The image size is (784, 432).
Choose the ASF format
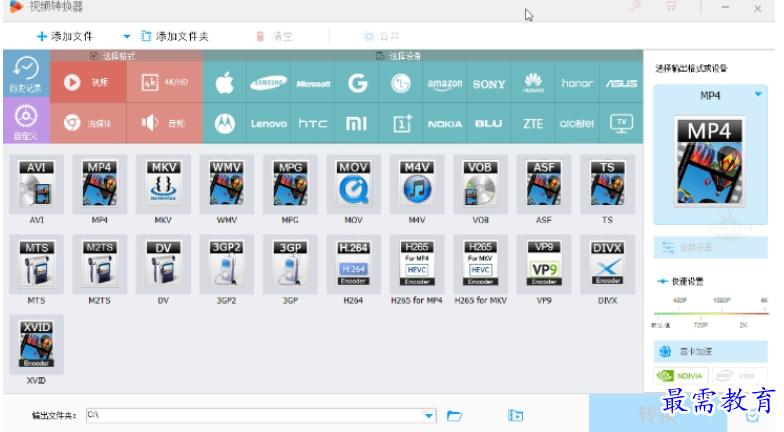(544, 184)
